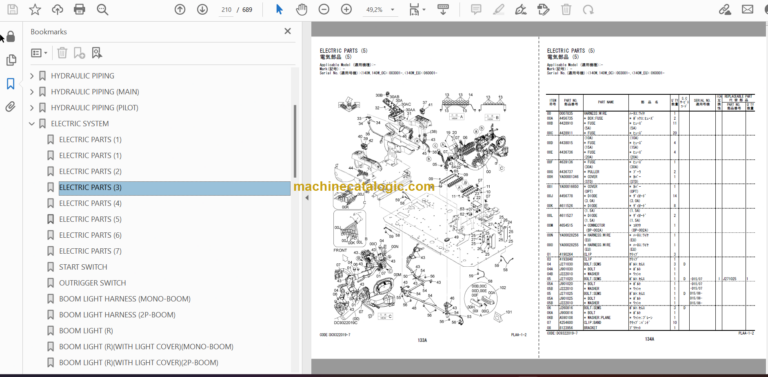This screenshot has width=768, height=377.
Task: Open the START SWITCH bookmark
Action: pyautogui.click(x=83, y=267)
